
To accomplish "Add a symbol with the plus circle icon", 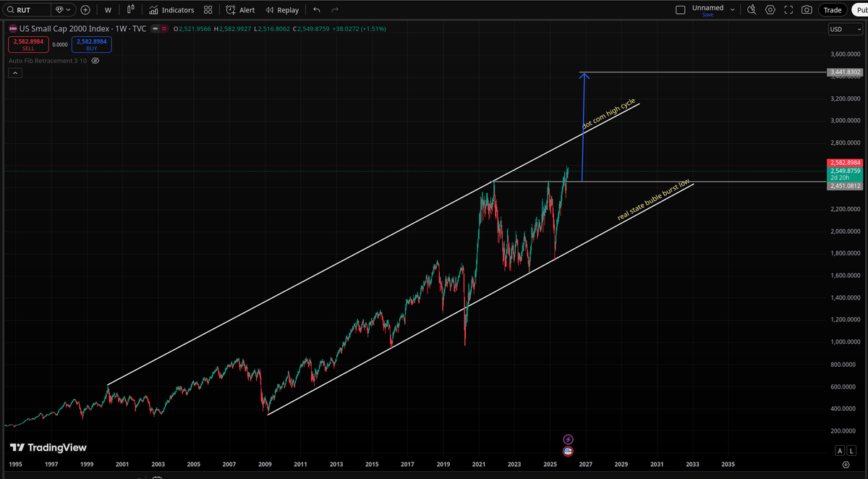I will point(85,10).
